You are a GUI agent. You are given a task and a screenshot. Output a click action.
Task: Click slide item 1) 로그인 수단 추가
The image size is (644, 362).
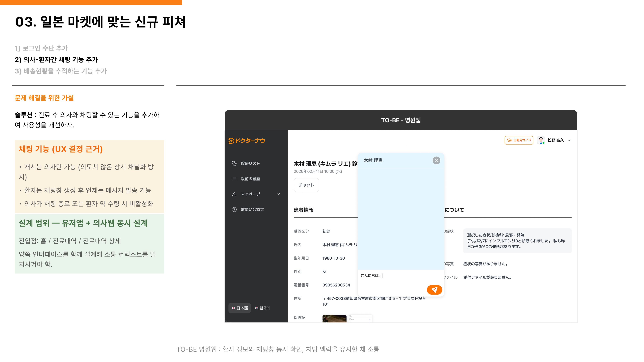[41, 48]
